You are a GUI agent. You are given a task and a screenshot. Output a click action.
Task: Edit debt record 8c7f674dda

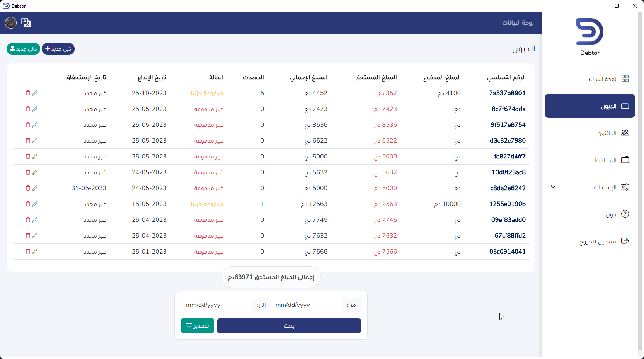[35, 109]
